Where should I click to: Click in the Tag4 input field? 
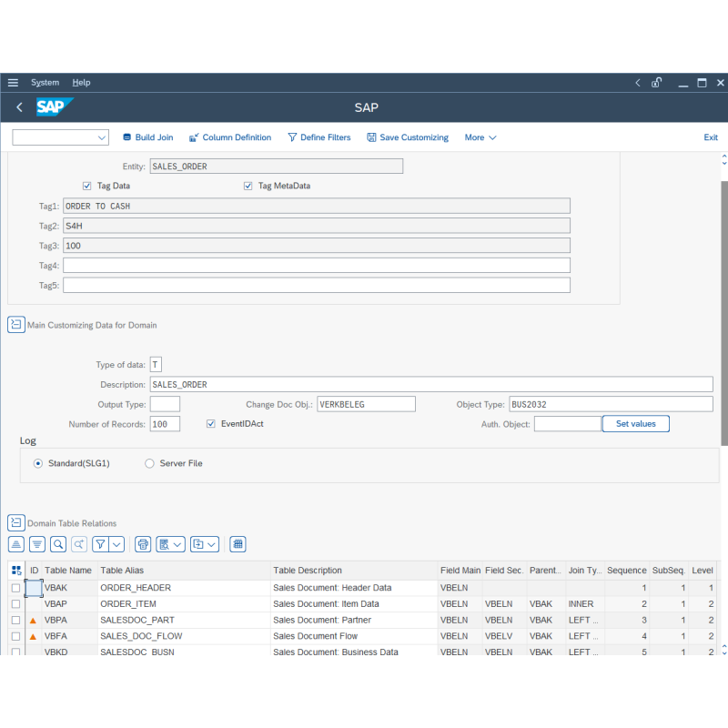click(x=317, y=266)
